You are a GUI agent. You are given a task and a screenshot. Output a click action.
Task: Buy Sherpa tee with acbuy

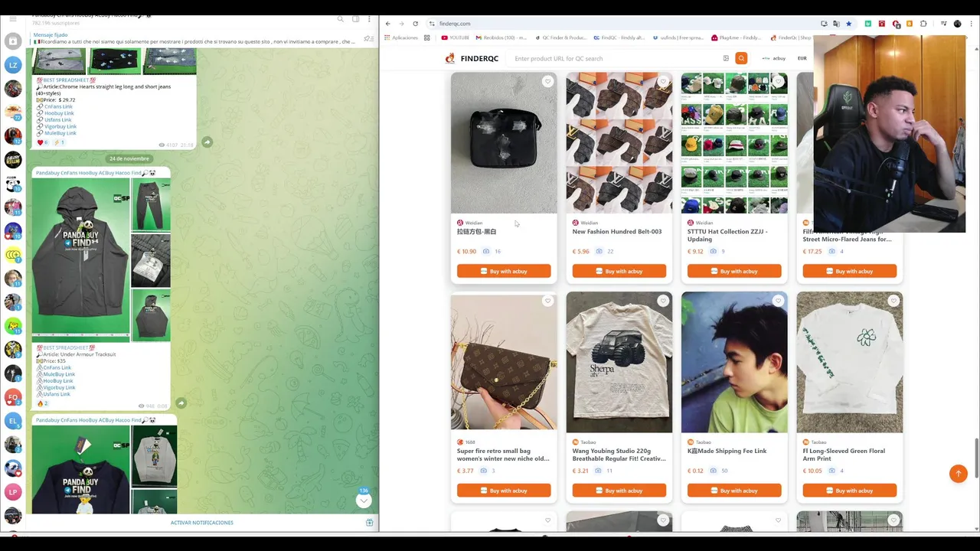click(619, 491)
